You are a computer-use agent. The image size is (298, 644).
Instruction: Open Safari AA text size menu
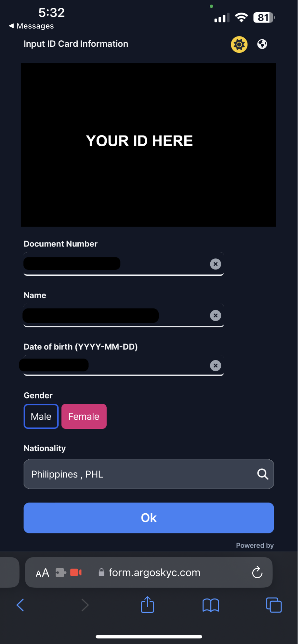tap(43, 573)
